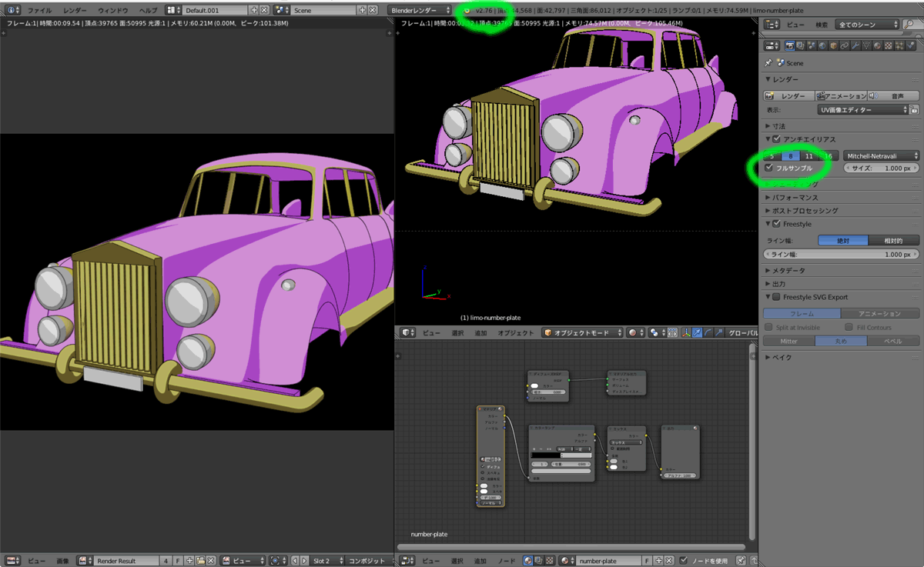
Task: Select material node tree type icon
Action: 527,561
